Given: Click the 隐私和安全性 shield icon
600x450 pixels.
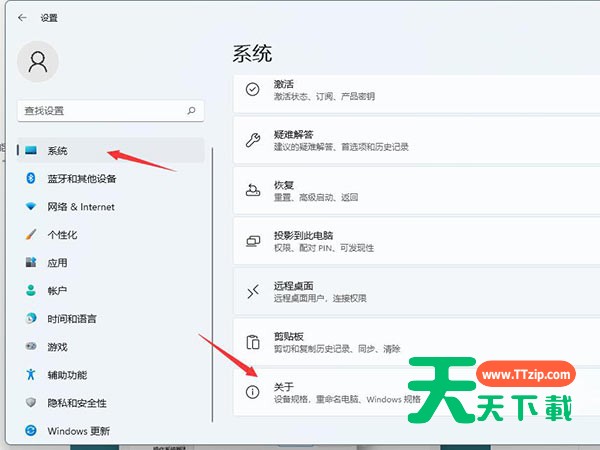Looking at the screenshot, I should (30, 402).
